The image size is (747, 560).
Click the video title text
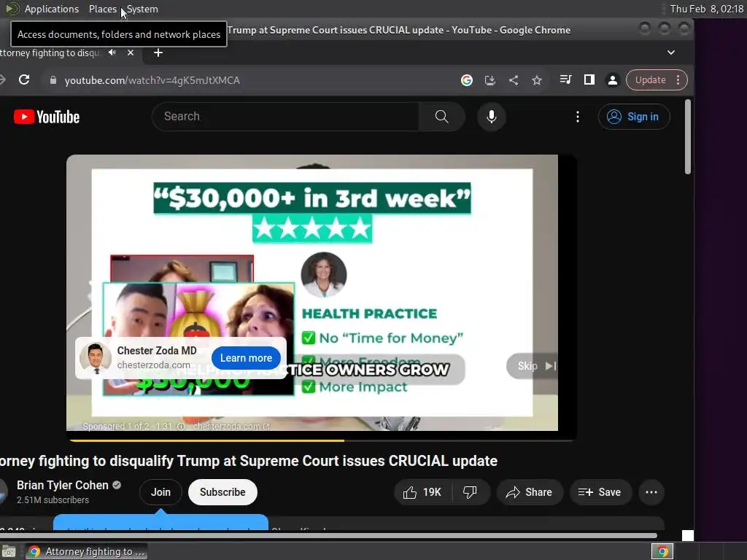[248, 461]
